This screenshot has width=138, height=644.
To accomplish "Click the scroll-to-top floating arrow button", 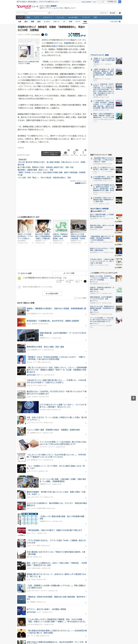I will 133,398.
